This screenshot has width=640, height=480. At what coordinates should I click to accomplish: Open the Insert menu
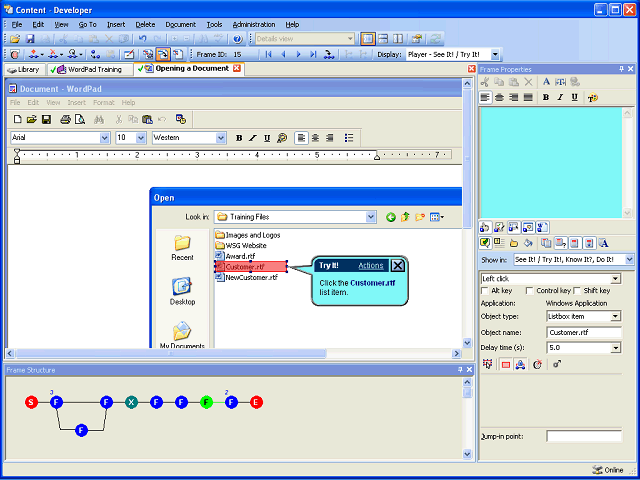click(x=116, y=24)
